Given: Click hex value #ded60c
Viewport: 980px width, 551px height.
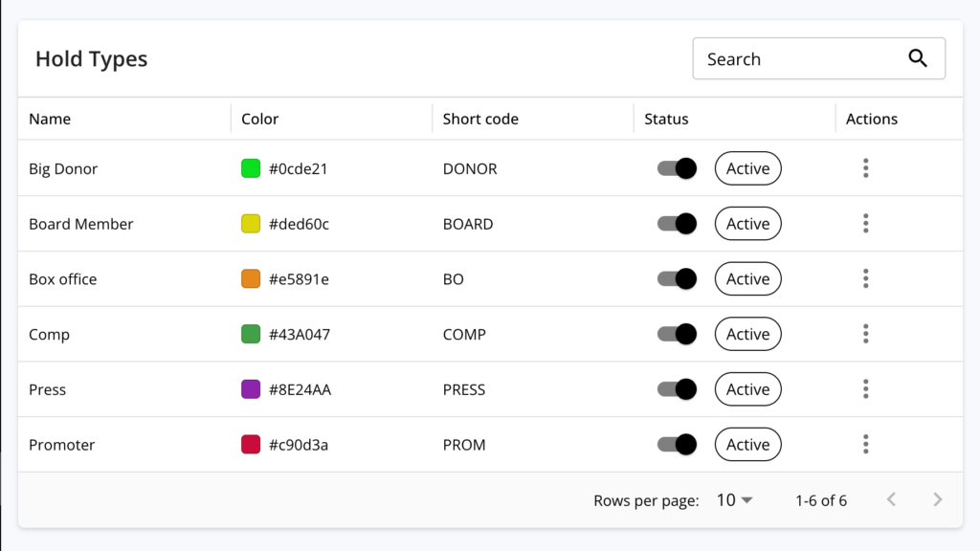Looking at the screenshot, I should click(299, 224).
